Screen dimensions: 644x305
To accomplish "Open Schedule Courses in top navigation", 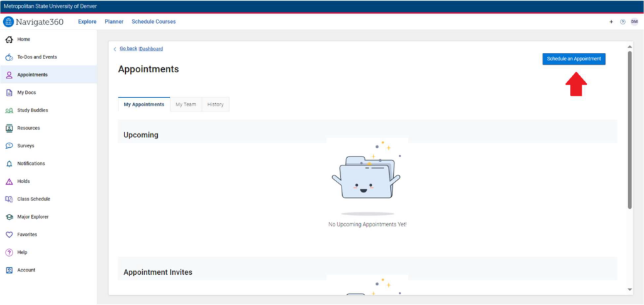I will tap(153, 22).
